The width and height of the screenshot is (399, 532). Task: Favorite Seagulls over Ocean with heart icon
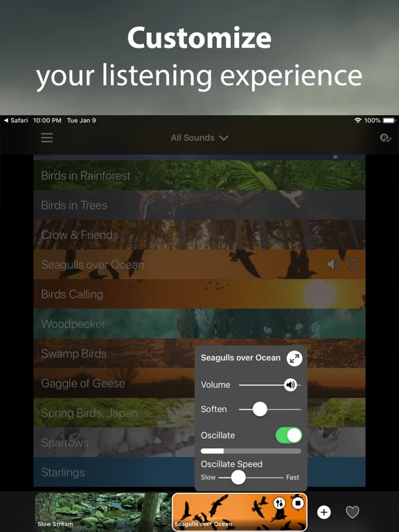click(x=353, y=265)
